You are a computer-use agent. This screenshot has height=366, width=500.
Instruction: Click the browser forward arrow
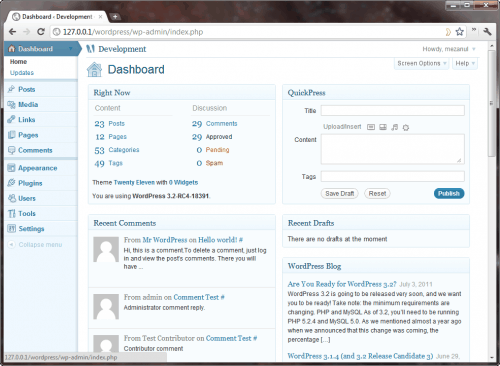pos(27,32)
